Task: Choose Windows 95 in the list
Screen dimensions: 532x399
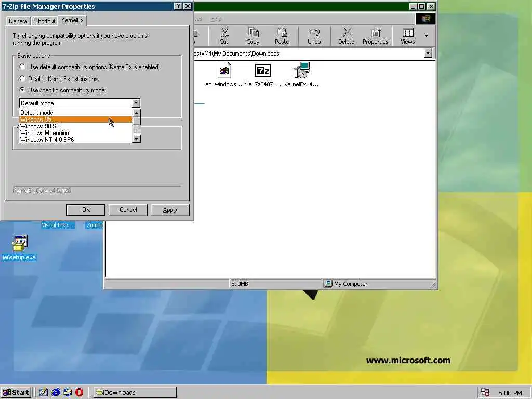Action: point(76,119)
